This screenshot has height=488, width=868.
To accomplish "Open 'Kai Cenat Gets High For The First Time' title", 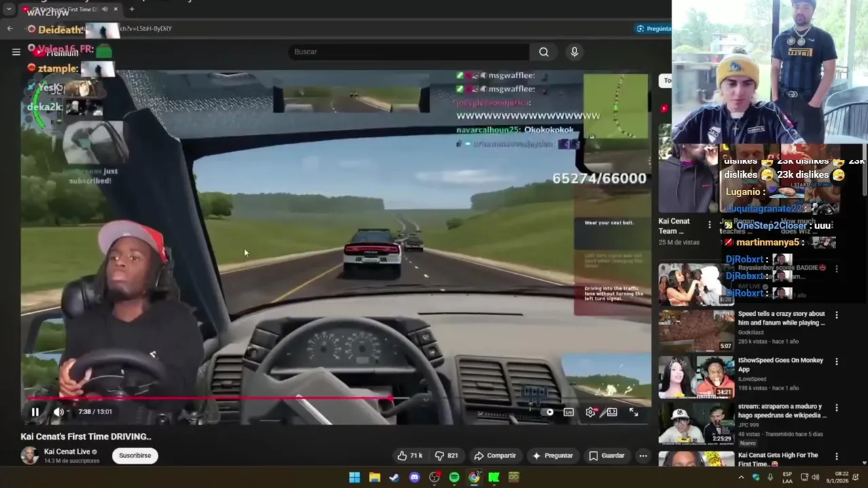I will (778, 460).
